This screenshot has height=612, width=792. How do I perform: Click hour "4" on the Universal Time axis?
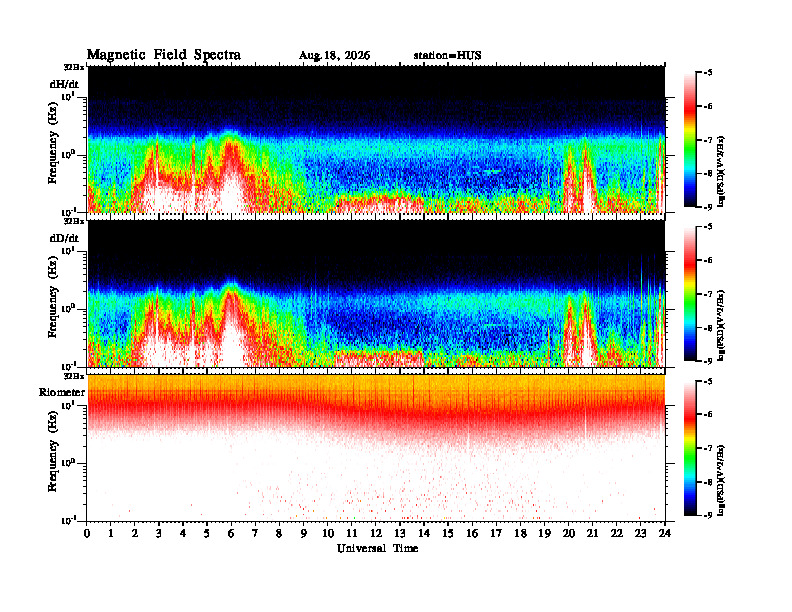point(183,533)
